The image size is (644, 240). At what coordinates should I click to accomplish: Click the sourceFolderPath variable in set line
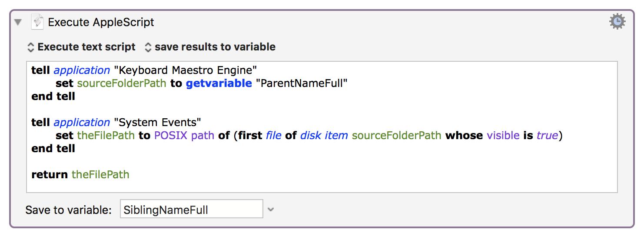click(122, 83)
